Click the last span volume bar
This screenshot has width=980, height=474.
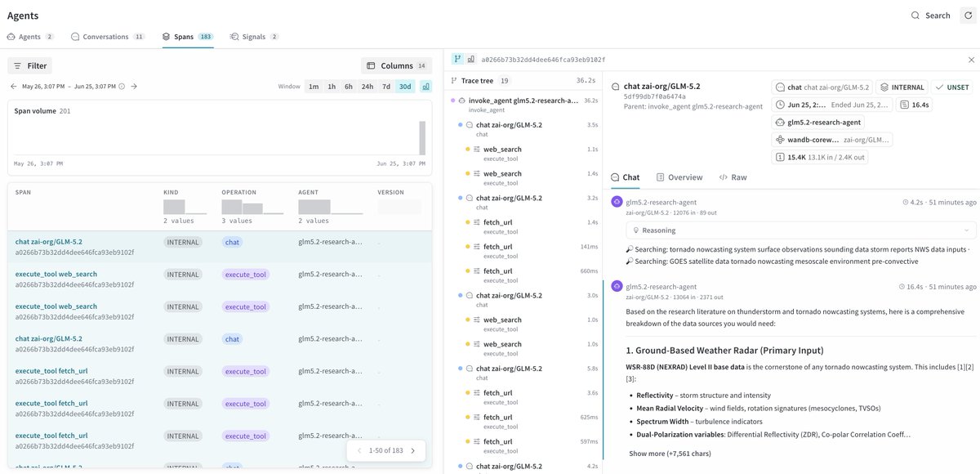[x=422, y=138]
